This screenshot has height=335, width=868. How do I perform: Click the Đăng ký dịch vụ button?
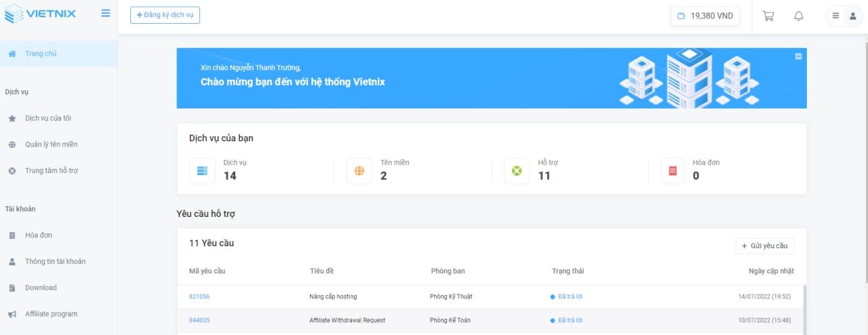click(165, 15)
